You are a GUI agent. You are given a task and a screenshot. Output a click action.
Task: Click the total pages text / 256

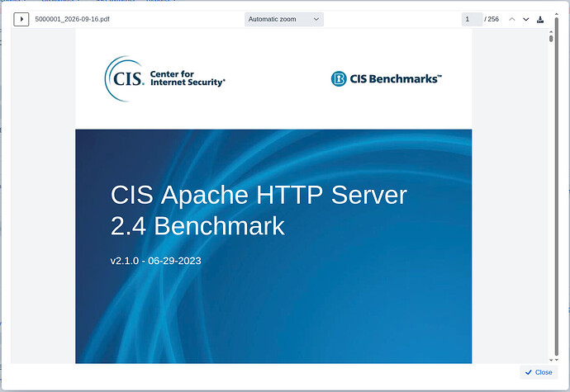492,19
